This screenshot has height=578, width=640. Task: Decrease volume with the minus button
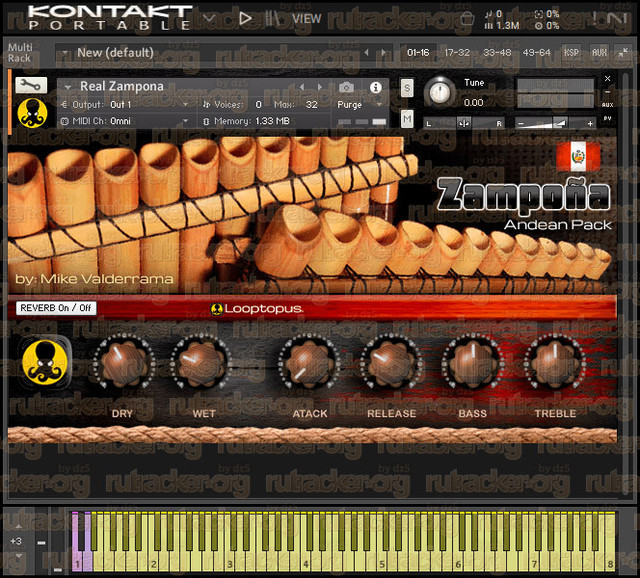tap(520, 123)
